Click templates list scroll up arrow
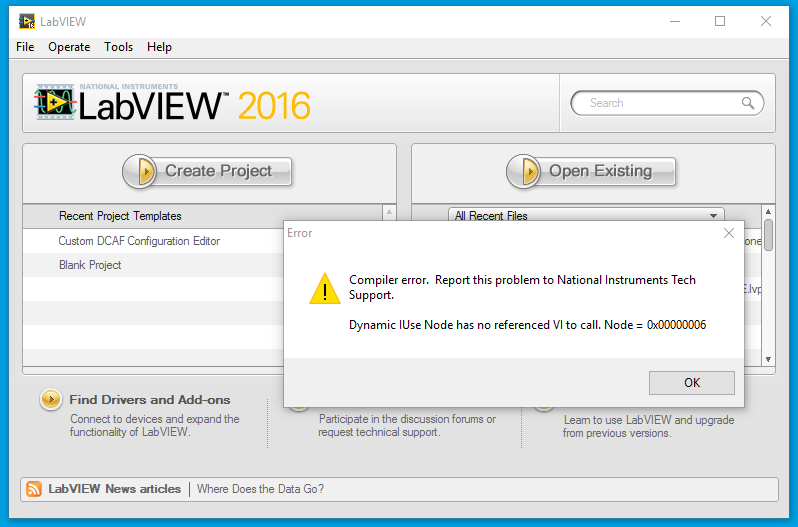Image resolution: width=798 pixels, height=527 pixels. tap(389, 212)
